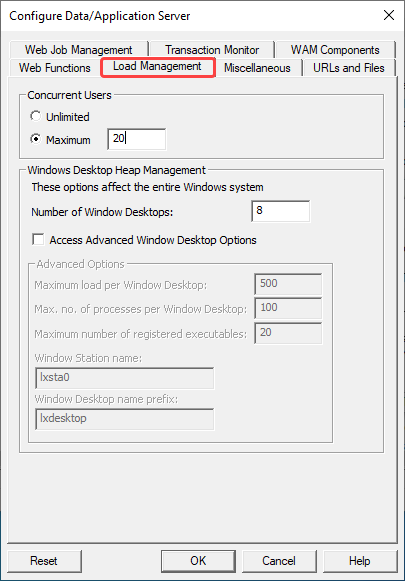The image size is (405, 581).
Task: Click the Cancel button
Action: pyautogui.click(x=279, y=561)
